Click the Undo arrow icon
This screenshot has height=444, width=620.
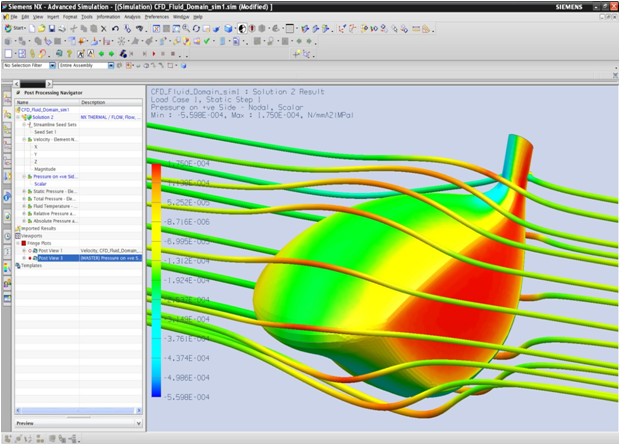coord(115,28)
